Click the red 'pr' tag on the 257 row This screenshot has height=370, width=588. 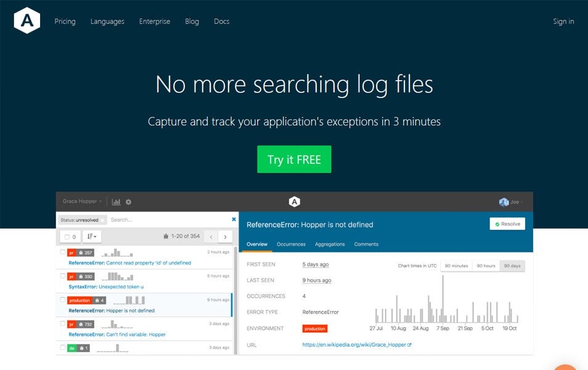71,253
